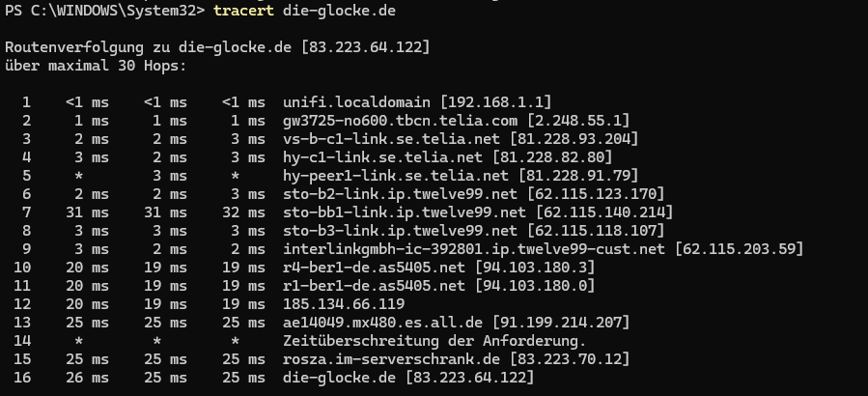Click IP address 62.115.118.107 at hop 8
The image size is (868, 396).
click(596, 231)
